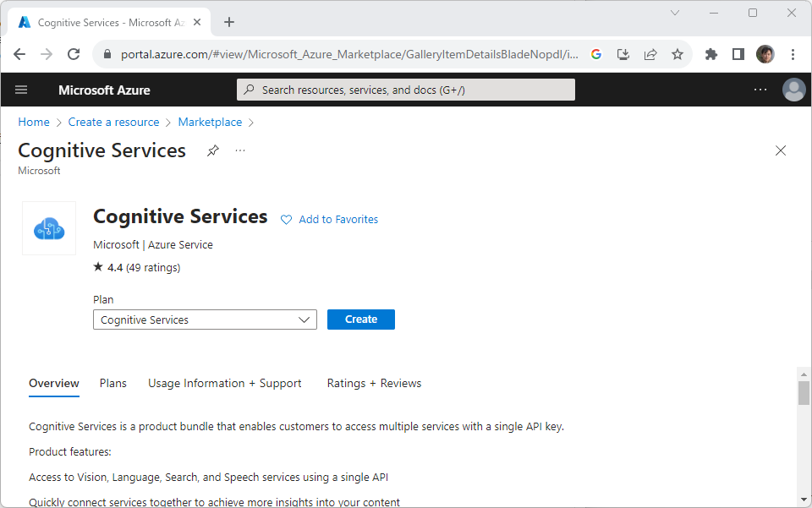Image resolution: width=812 pixels, height=508 pixels.
Task: Toggle Chrome side panel
Action: [738, 54]
